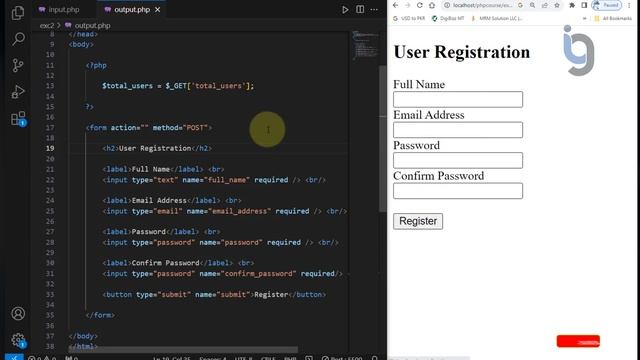This screenshot has width=640, height=360.
Task: Open the Paused profile button
Action: (607, 5)
